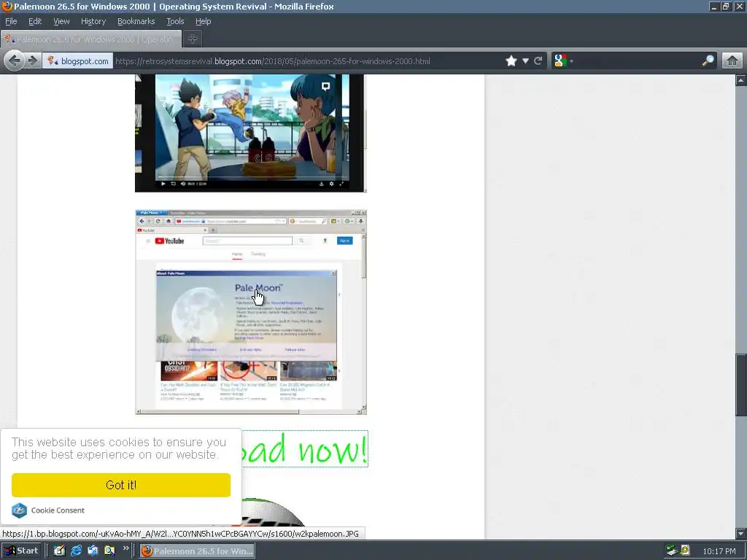This screenshot has height=560, width=747.
Task: Open the View menu
Action: click(x=61, y=21)
